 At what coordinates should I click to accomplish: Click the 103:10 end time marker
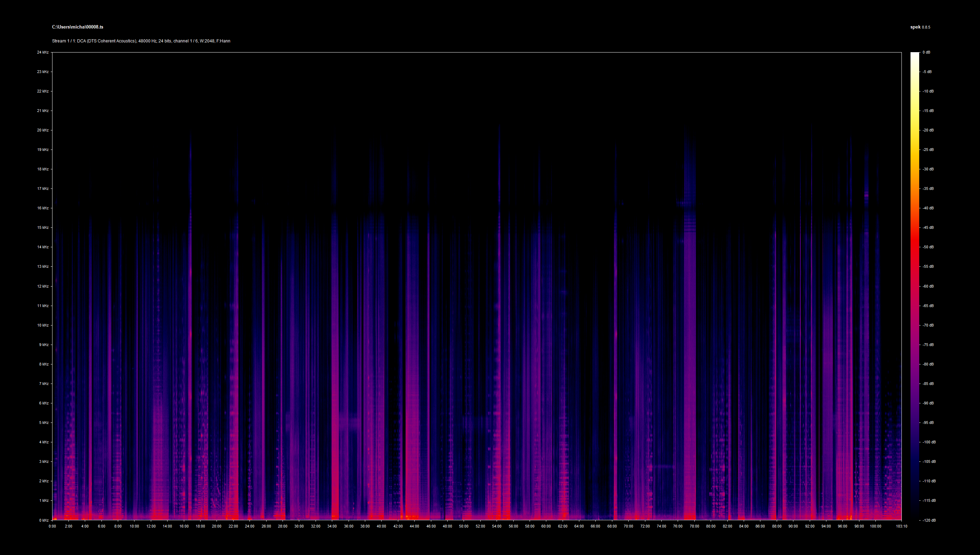(x=901, y=526)
